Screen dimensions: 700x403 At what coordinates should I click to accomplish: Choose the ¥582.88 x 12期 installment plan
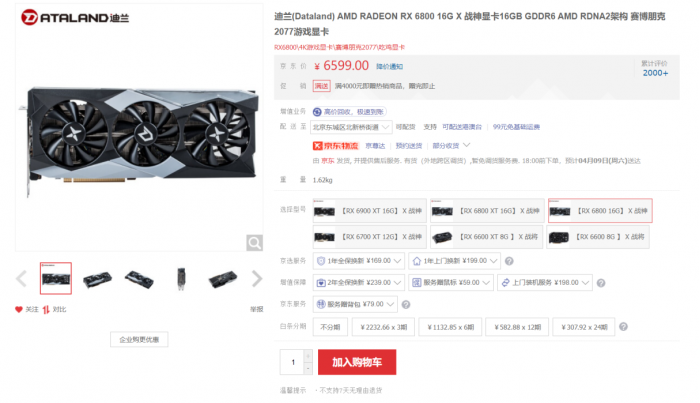(x=517, y=327)
